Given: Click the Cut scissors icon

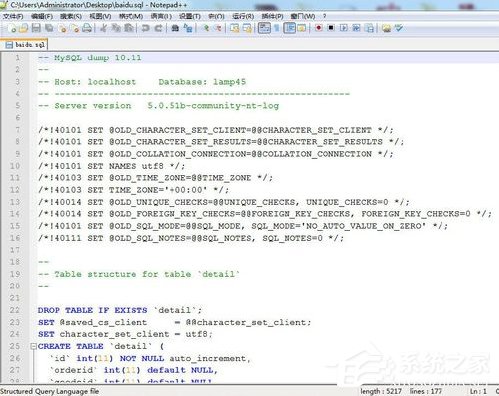Looking at the screenshot, I should 103,28.
